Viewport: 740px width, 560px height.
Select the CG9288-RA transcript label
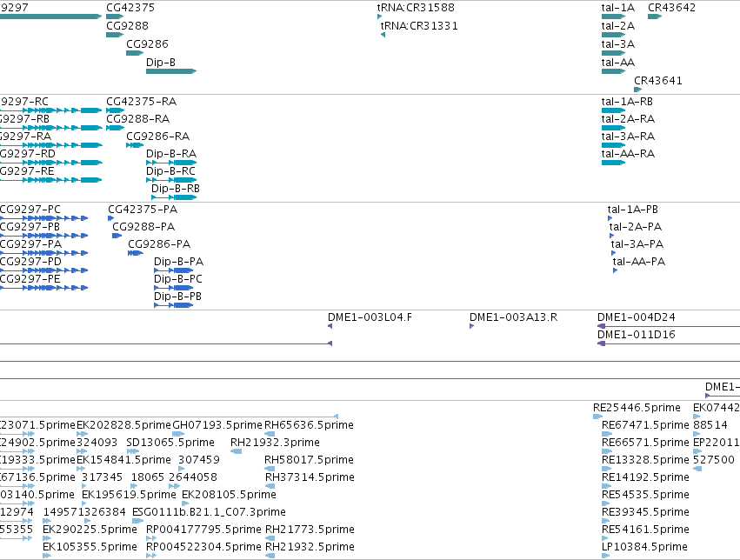point(137,119)
